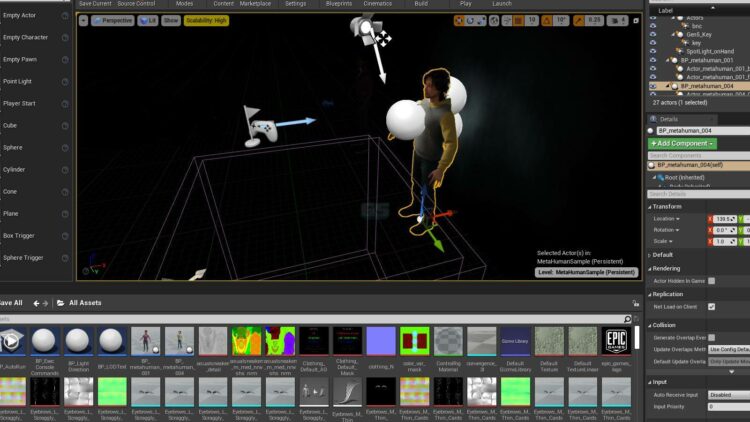Open the Lit view mode dropdown

point(148,21)
